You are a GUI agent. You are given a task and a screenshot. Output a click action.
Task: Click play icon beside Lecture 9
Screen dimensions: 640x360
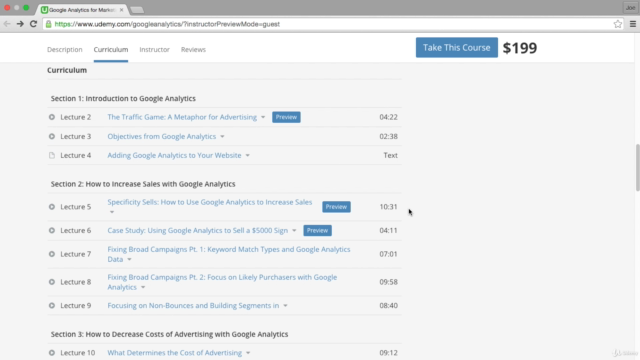pyautogui.click(x=52, y=306)
